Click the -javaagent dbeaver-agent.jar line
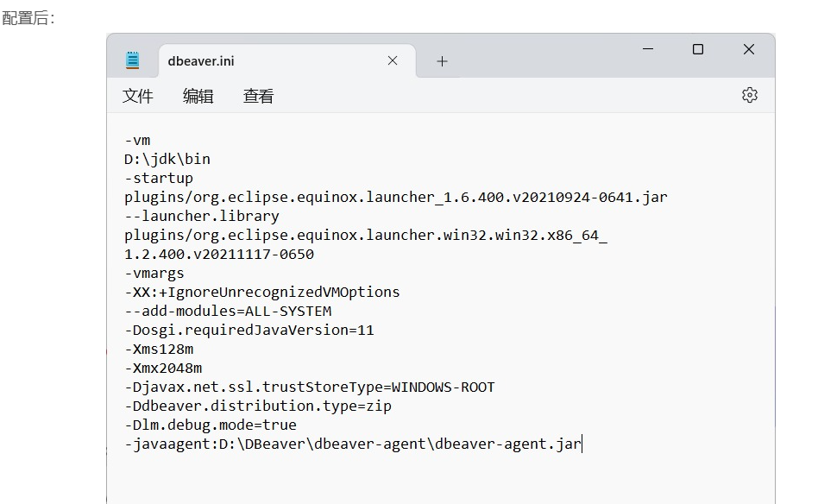The width and height of the screenshot is (818, 504). point(354,444)
